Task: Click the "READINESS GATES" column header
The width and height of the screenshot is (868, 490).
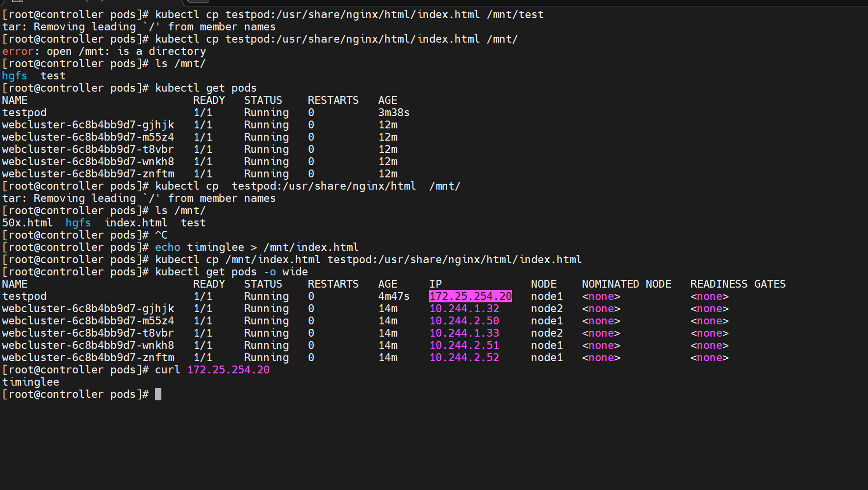Action: [738, 284]
